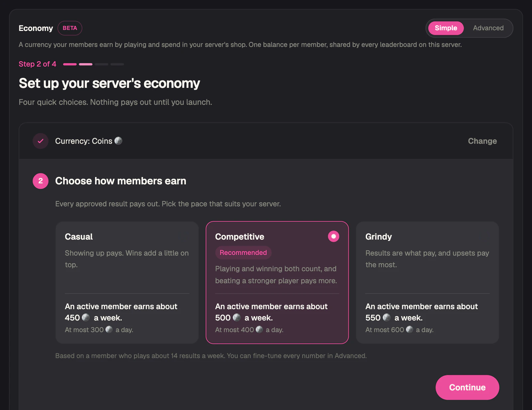Click the fourth progress step segment

pos(117,64)
